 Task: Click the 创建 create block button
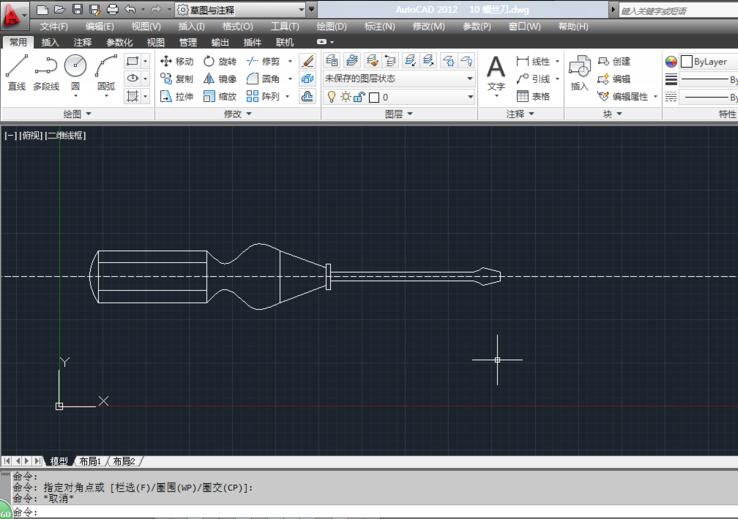point(614,61)
